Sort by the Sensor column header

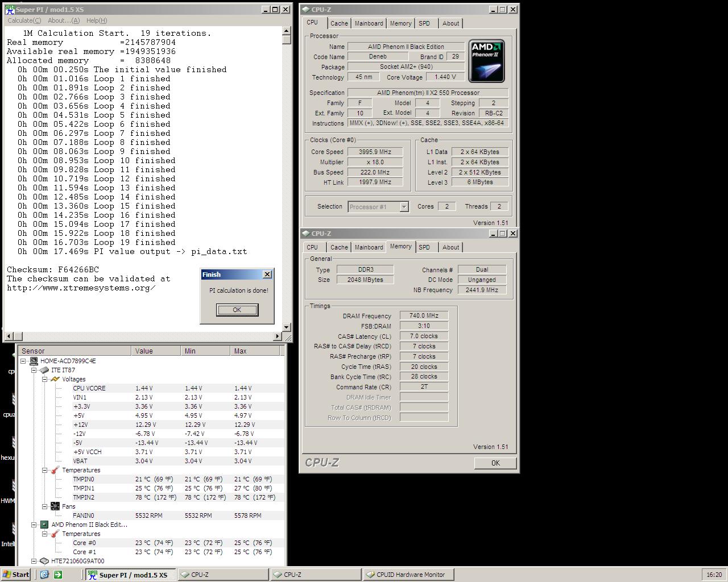pos(75,351)
